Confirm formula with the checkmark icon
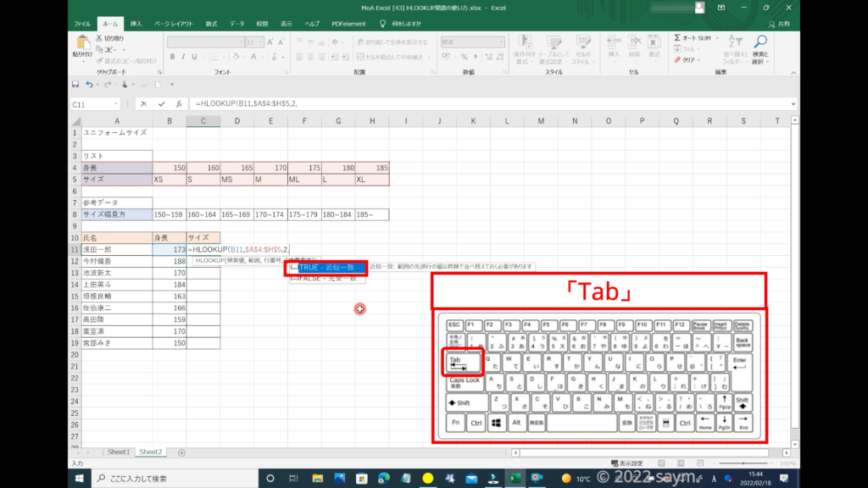 [x=161, y=104]
